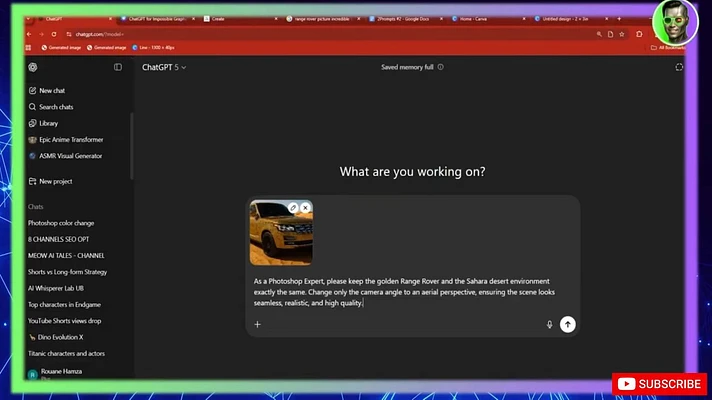Screen dimensions: 712x400
Task: Open the chat "MEOW AI TALES - CHANNEL"
Action: (66, 256)
